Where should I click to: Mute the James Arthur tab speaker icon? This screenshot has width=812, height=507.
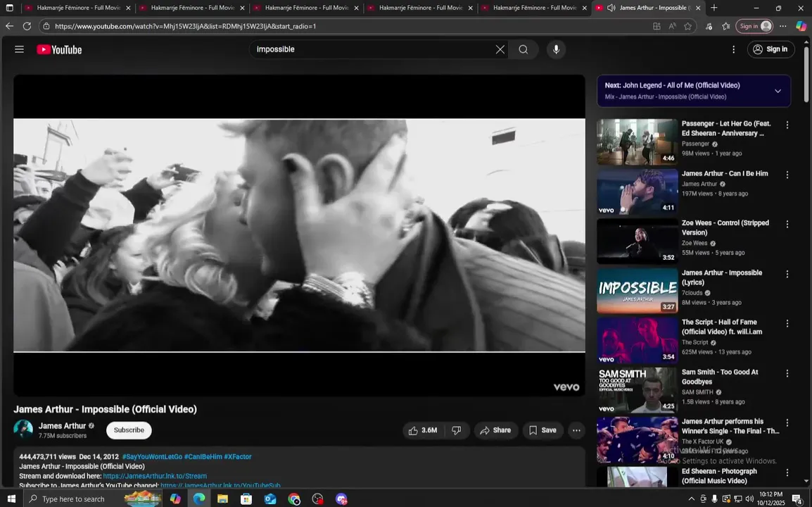coord(611,8)
